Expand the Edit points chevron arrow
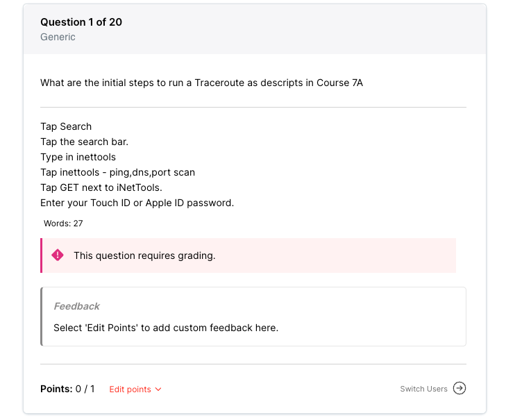The image size is (506, 420). tap(158, 389)
